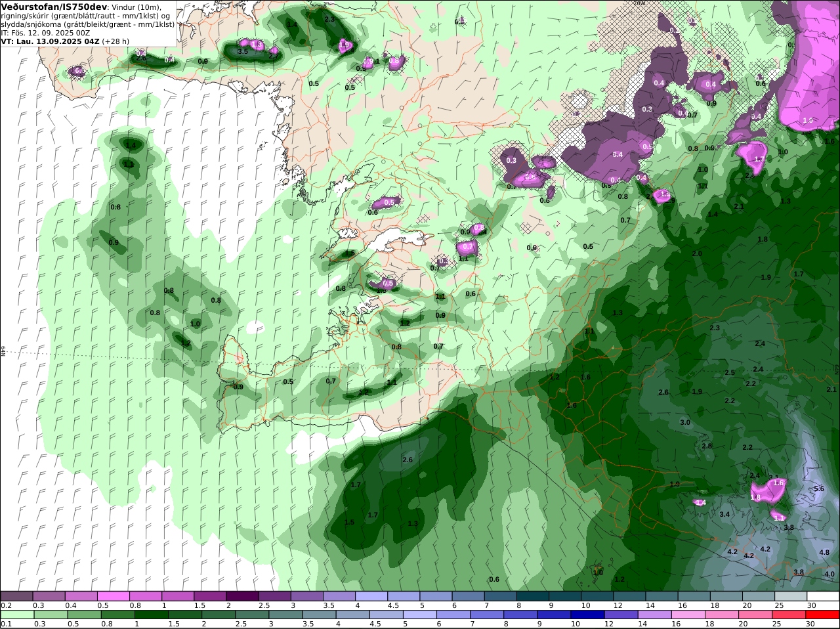Click the dark green 1 swatch in the bottom legend row
This screenshot has width=840, height=629.
click(x=151, y=615)
